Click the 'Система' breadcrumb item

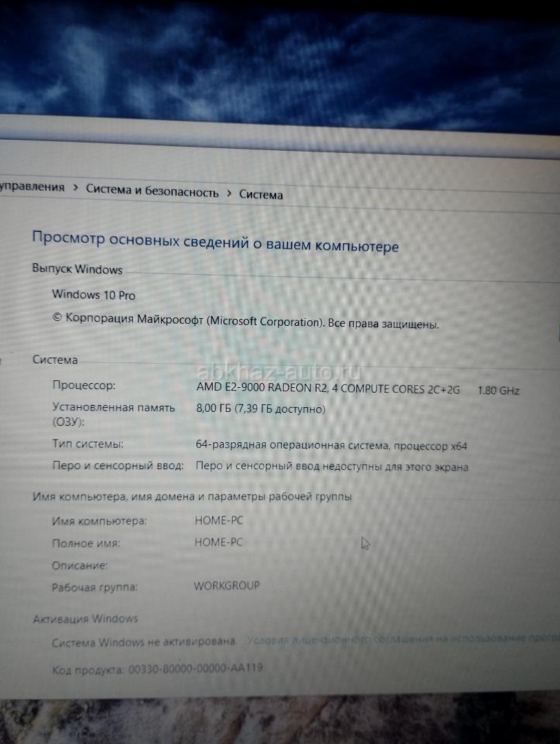pos(260,194)
